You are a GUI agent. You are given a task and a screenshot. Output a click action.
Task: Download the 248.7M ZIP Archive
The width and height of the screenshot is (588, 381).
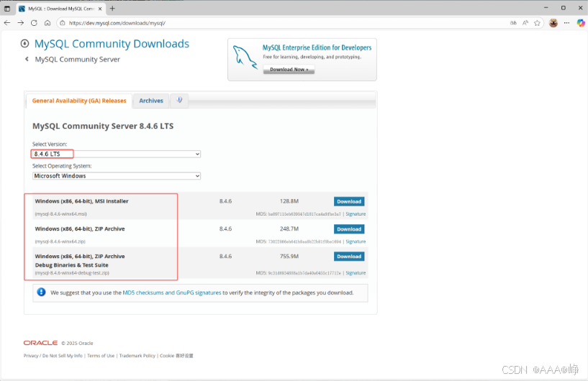(349, 229)
